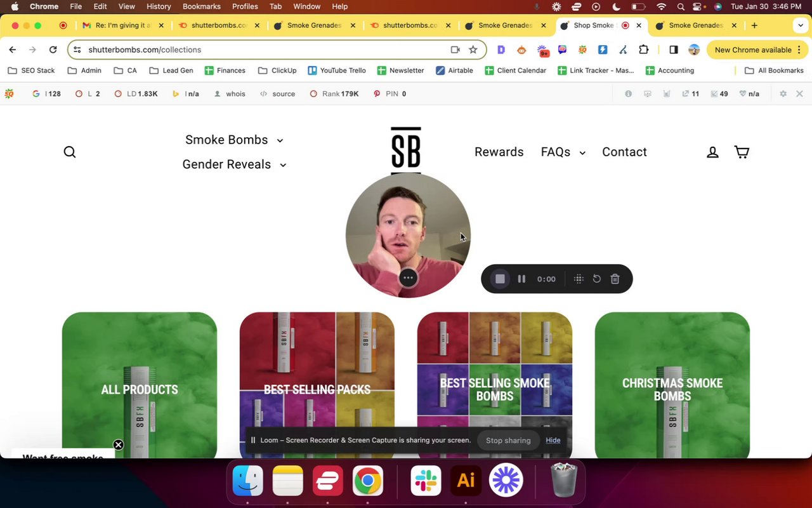Image resolution: width=812 pixels, height=508 pixels.
Task: Open Adobe Illustrator from the Dock
Action: click(x=466, y=481)
